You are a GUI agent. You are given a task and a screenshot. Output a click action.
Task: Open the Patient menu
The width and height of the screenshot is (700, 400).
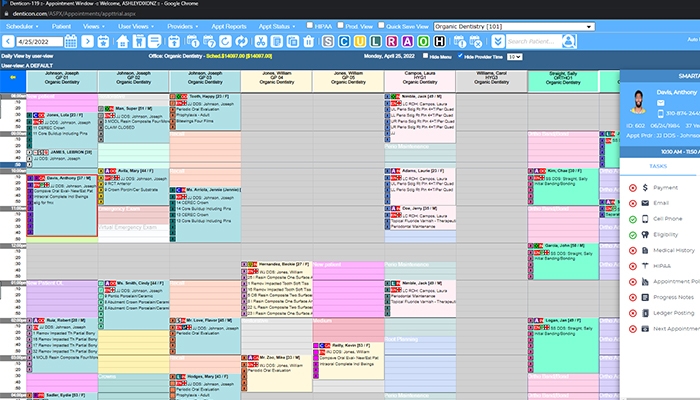(x=61, y=26)
